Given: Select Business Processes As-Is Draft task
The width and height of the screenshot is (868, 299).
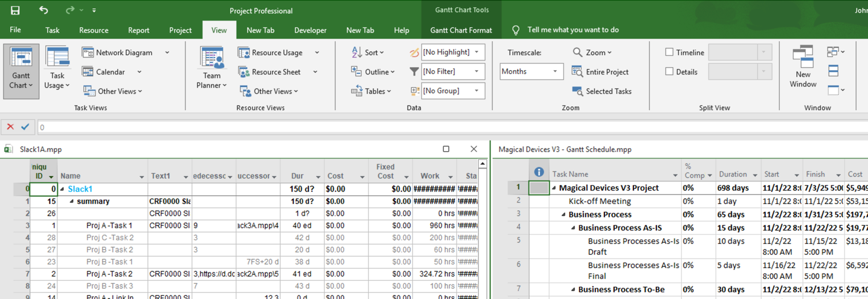Looking at the screenshot, I should (633, 246).
